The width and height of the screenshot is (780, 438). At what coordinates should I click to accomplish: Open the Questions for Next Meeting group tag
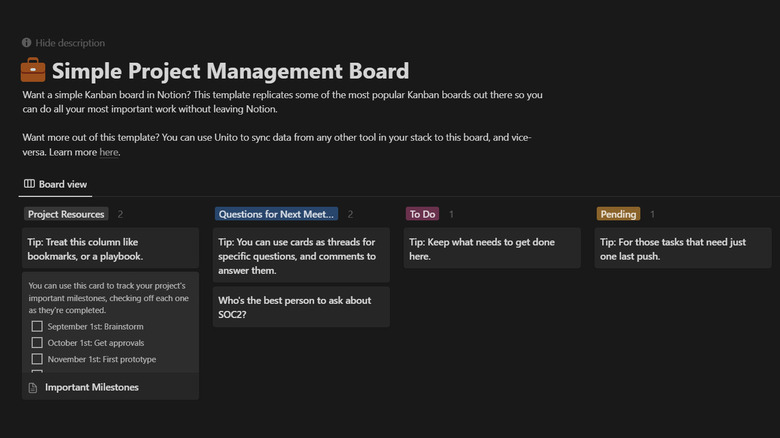tap(276, 214)
